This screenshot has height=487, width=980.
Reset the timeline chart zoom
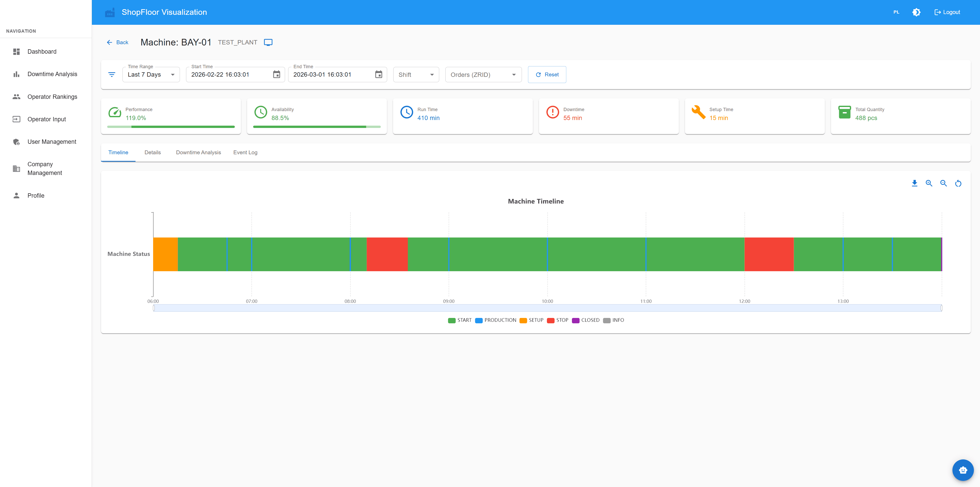point(958,183)
